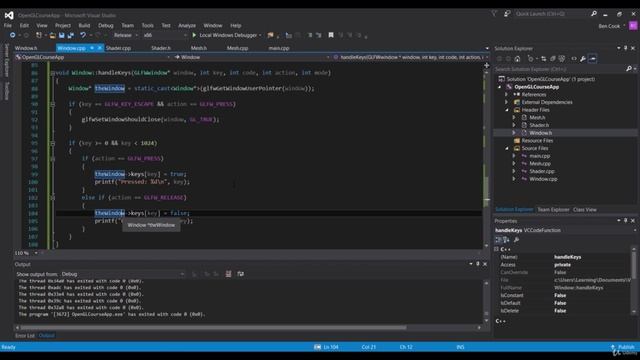Start the Local Windows Debugger play button
Viewport: 640px width, 360px height.
tap(194, 35)
